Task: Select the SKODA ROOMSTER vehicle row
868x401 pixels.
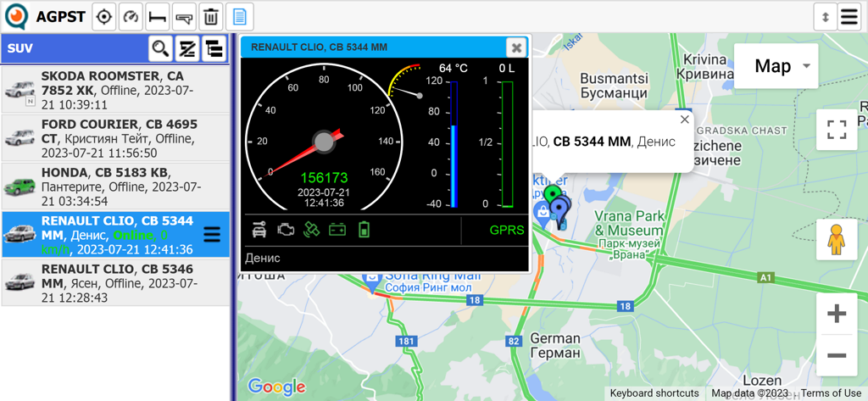Action: click(115, 90)
